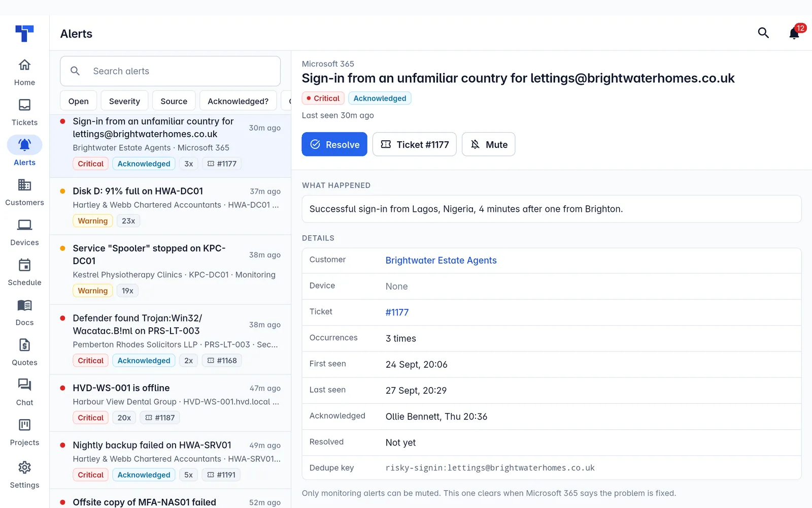Screen dimensions: 812x508
Task: Follow the #1177 ticket link in details
Action: click(397, 312)
